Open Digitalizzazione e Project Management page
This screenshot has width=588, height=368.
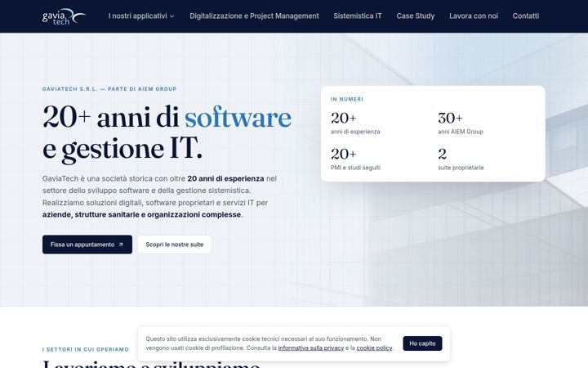point(254,16)
